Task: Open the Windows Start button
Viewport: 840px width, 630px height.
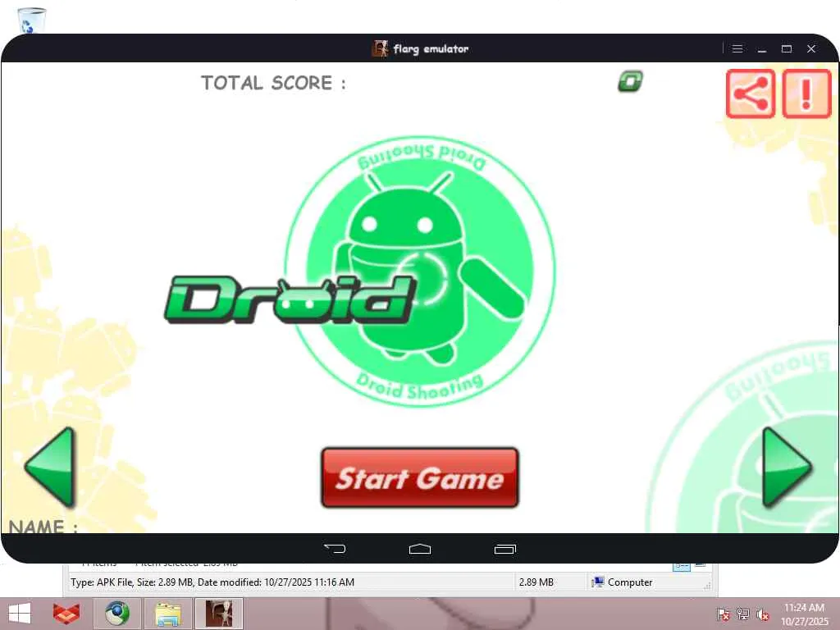Action: pyautogui.click(x=20, y=614)
